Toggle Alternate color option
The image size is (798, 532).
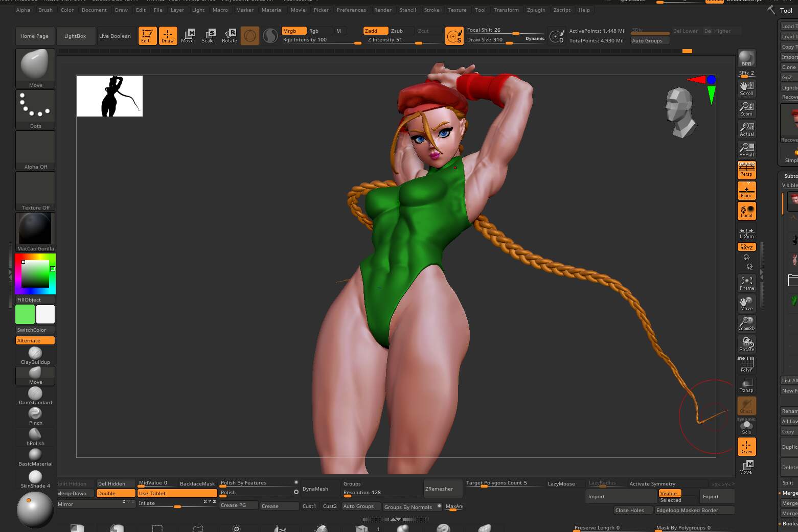[x=35, y=340]
